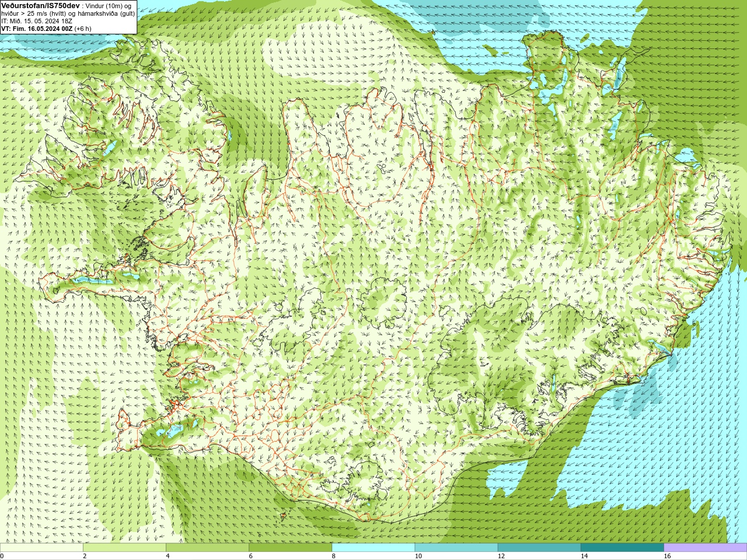Click the legend label '2'
The image size is (747, 560).
point(85,556)
